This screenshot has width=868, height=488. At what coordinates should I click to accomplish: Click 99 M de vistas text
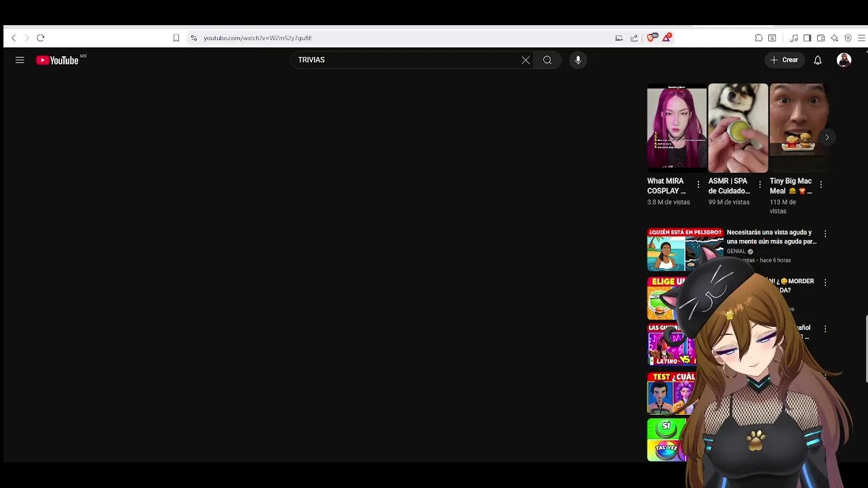tap(729, 202)
